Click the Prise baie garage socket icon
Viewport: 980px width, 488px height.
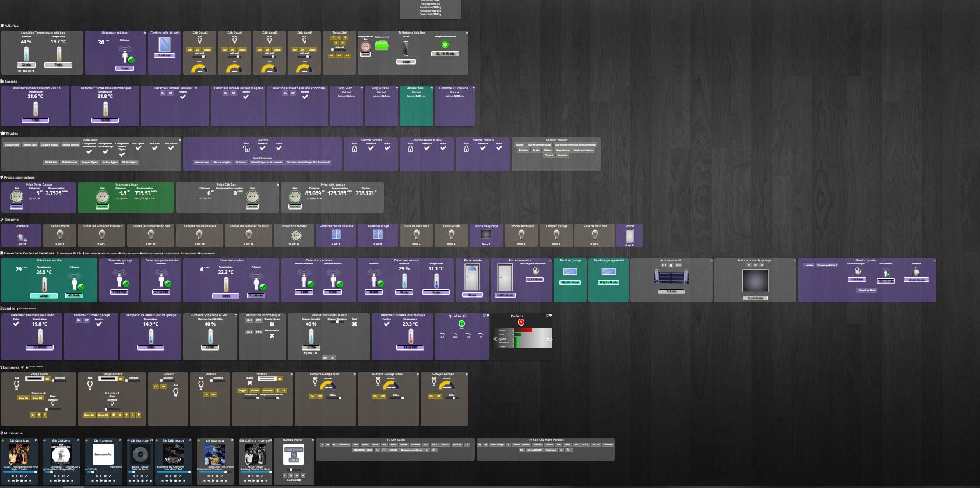295,196
